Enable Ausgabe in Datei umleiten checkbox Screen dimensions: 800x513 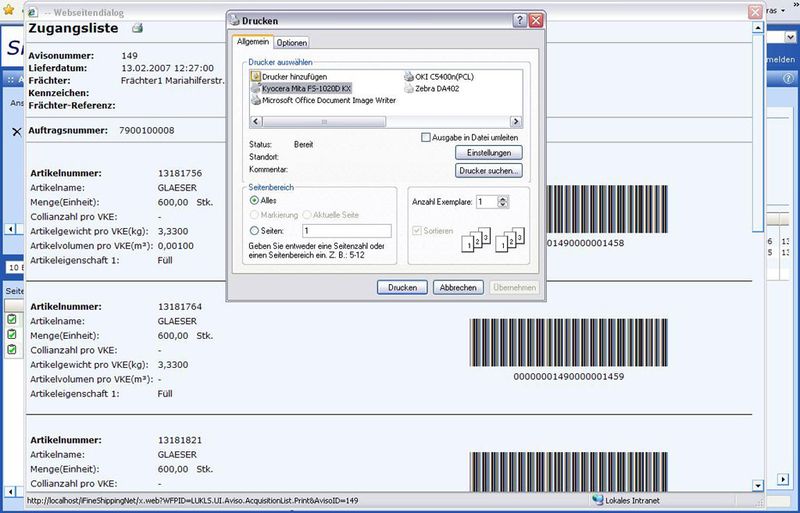(x=426, y=137)
